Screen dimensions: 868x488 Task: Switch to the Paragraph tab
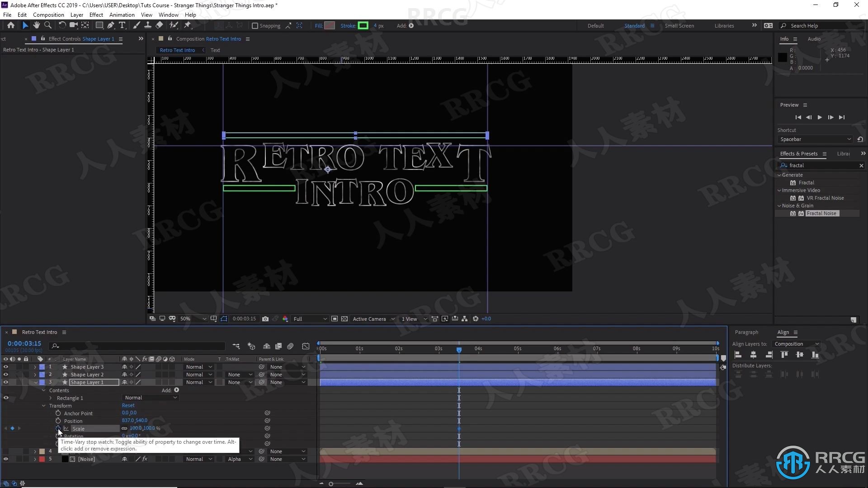click(x=746, y=332)
